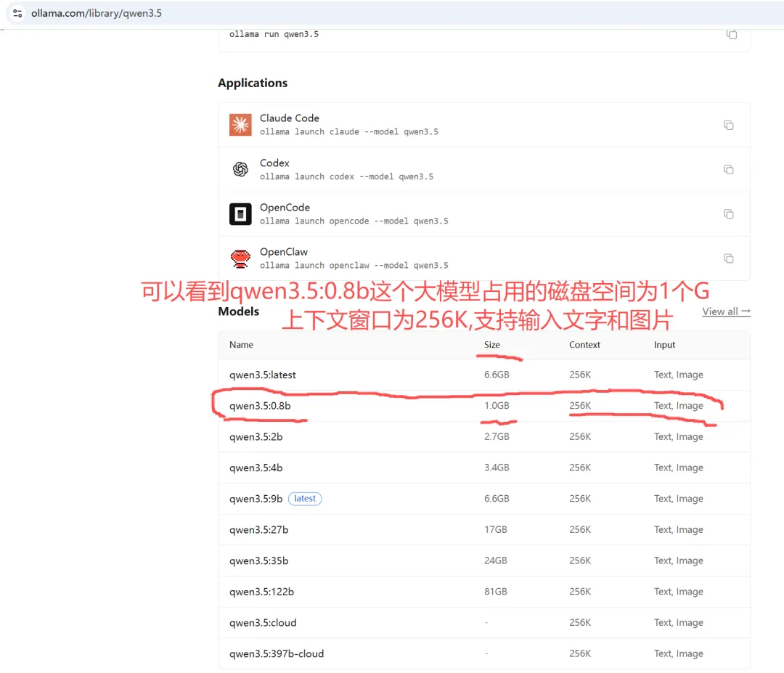
Task: Open the qwen3.5:9b model
Action: point(256,499)
